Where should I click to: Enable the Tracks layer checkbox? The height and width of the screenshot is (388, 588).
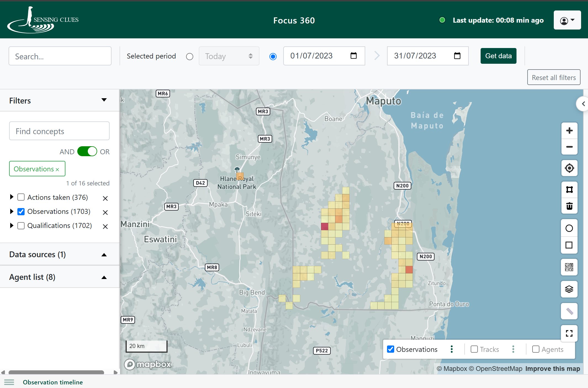(474, 349)
